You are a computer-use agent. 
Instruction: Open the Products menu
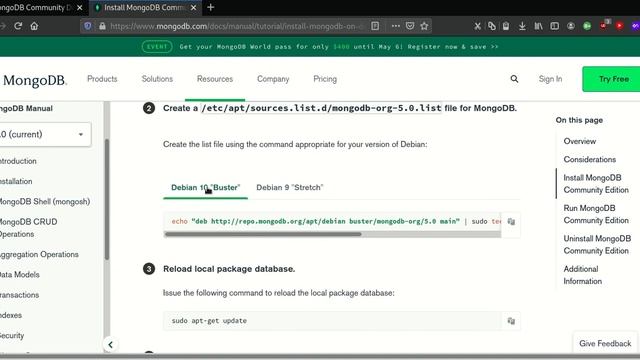102,79
